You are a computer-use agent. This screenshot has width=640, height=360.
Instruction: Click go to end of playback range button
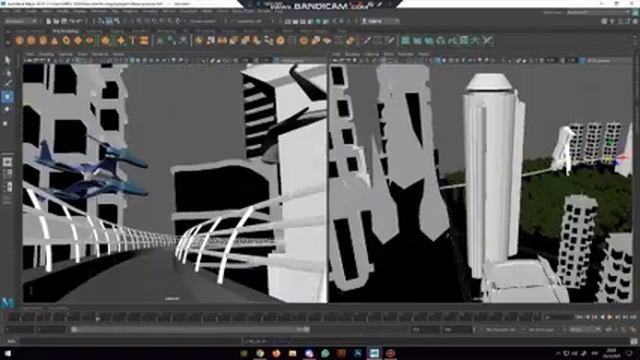pyautogui.click(x=633, y=317)
